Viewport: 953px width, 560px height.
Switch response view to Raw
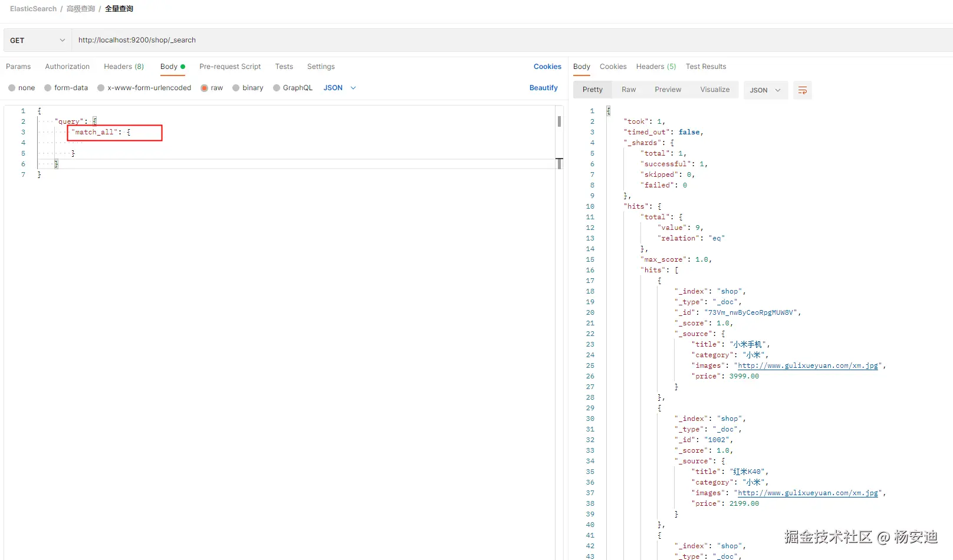(629, 90)
